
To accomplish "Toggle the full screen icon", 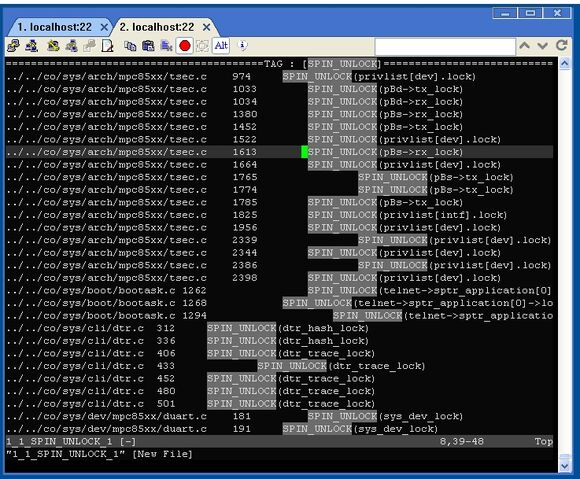I will point(202,46).
